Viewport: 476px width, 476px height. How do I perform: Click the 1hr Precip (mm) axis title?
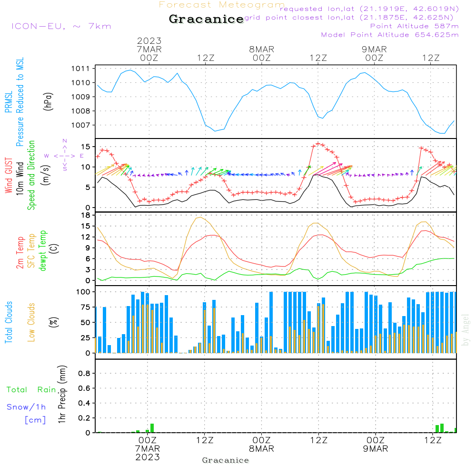(62, 394)
